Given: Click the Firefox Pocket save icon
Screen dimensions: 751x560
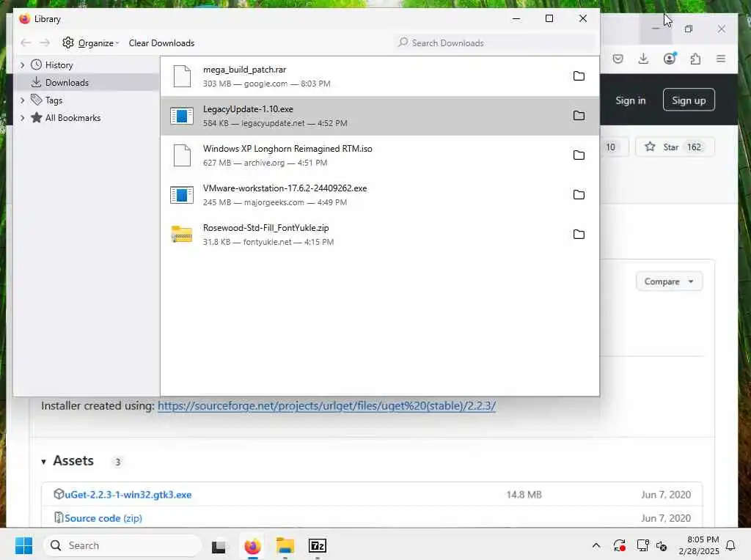Looking at the screenshot, I should point(618,59).
